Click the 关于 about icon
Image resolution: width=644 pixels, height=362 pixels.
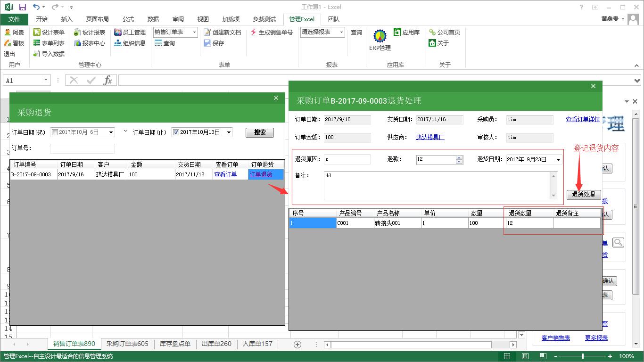click(x=432, y=43)
